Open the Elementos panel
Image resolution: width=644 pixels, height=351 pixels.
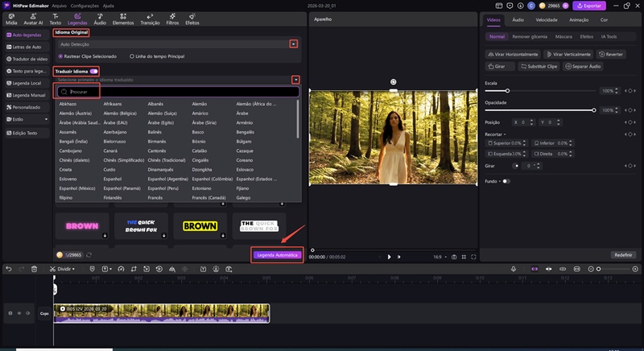(123, 20)
